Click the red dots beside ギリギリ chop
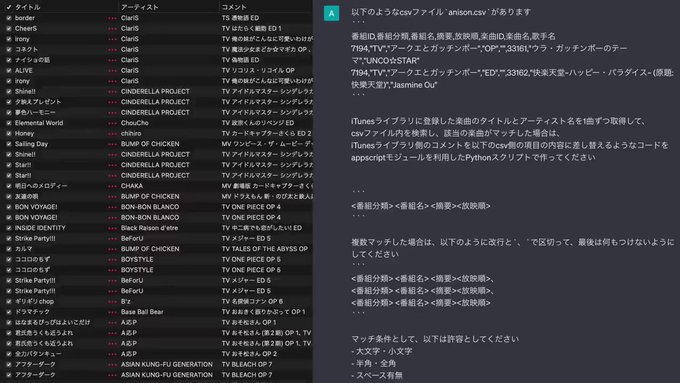Screen dimensions: 680x383 (x=112, y=302)
